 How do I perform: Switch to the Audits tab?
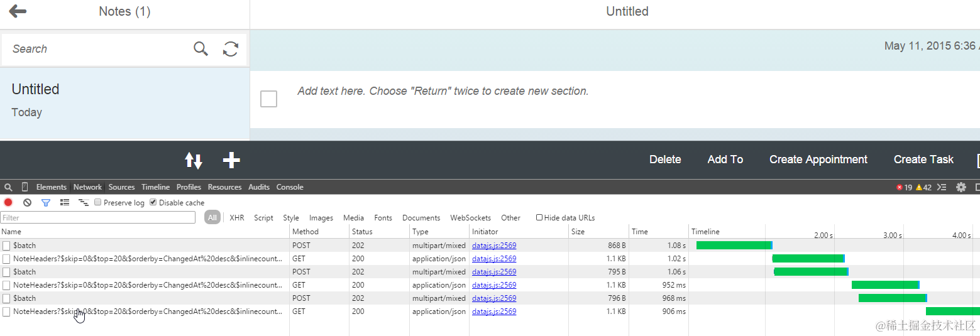click(259, 187)
